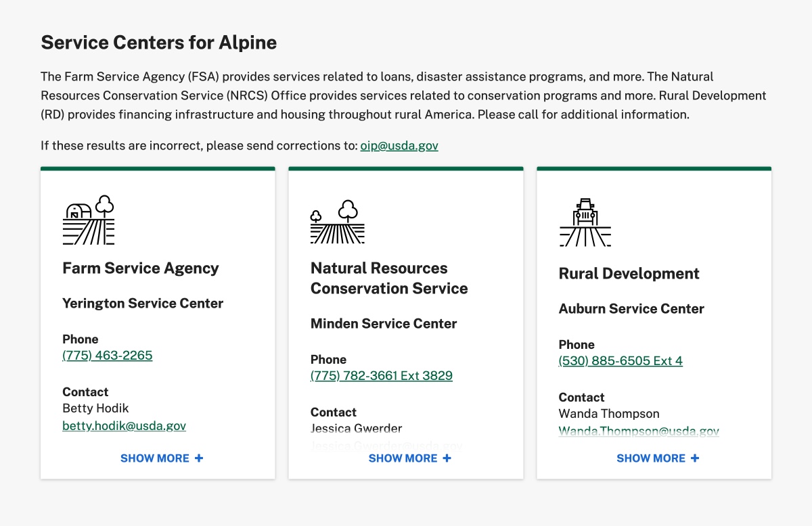
Task: Click the Jessica.Gwerder@usda.gov contact link
Action: pyautogui.click(x=386, y=446)
